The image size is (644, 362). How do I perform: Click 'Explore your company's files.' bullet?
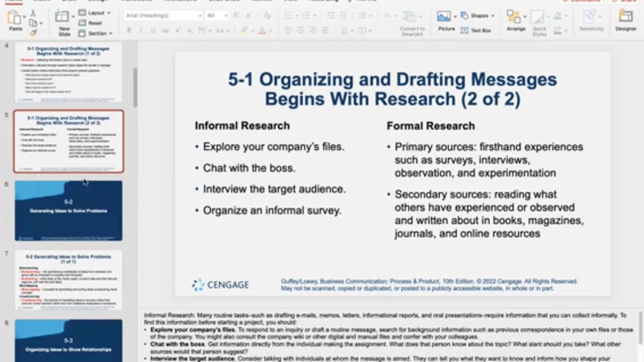click(274, 147)
